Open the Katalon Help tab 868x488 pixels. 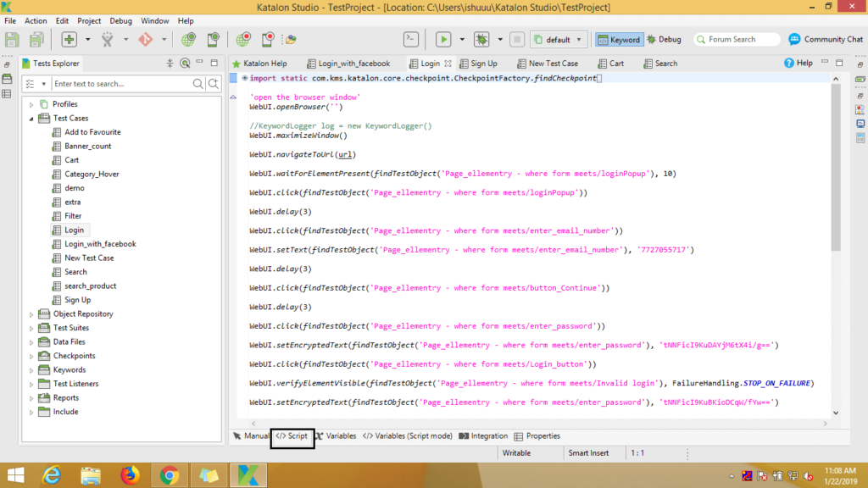[x=259, y=63]
